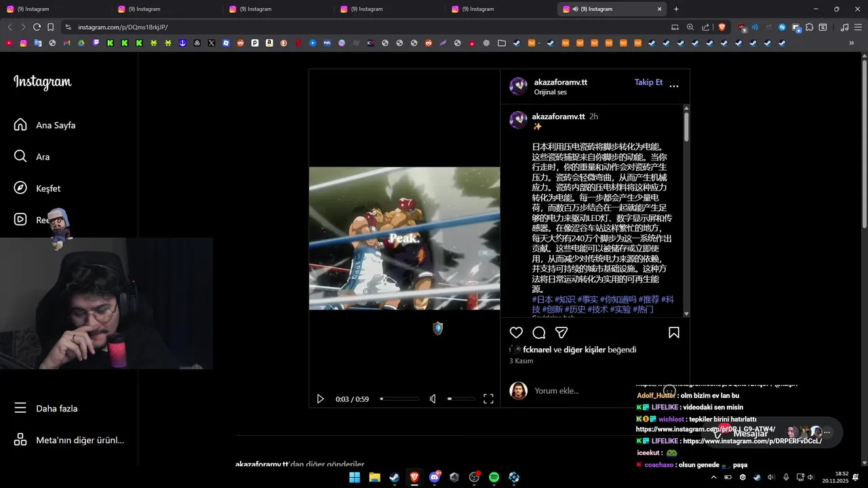View likes via diğer kişiler link
The width and height of the screenshot is (868, 488).
coord(585,350)
